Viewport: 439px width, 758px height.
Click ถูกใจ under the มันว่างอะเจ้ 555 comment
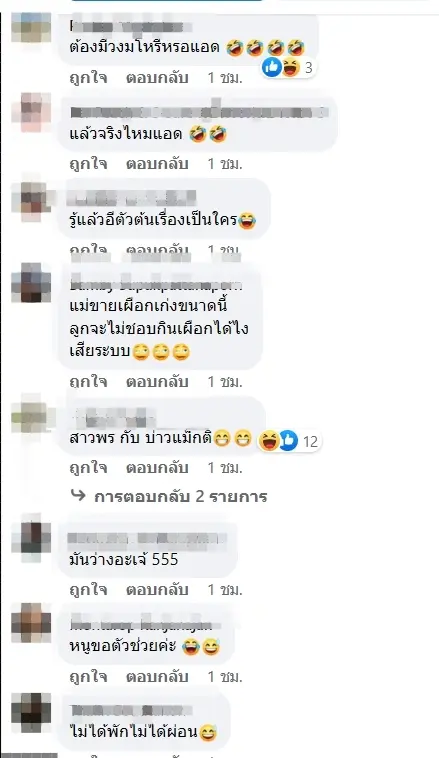(88, 590)
